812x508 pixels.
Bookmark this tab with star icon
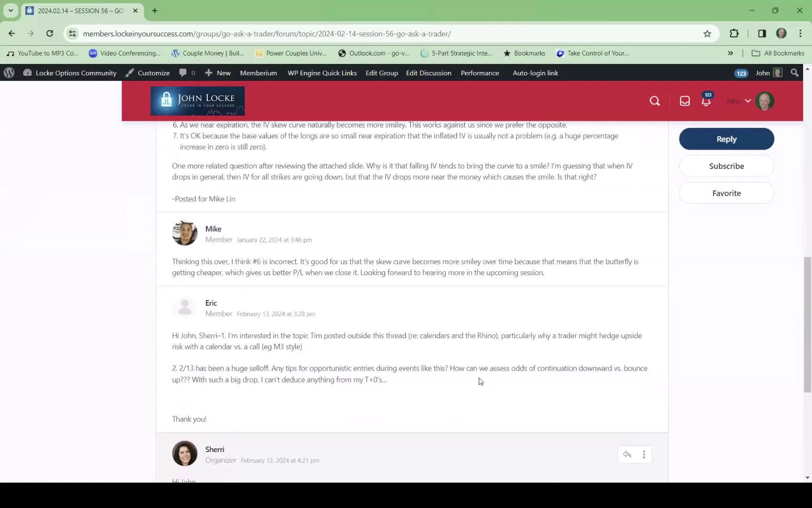point(707,33)
